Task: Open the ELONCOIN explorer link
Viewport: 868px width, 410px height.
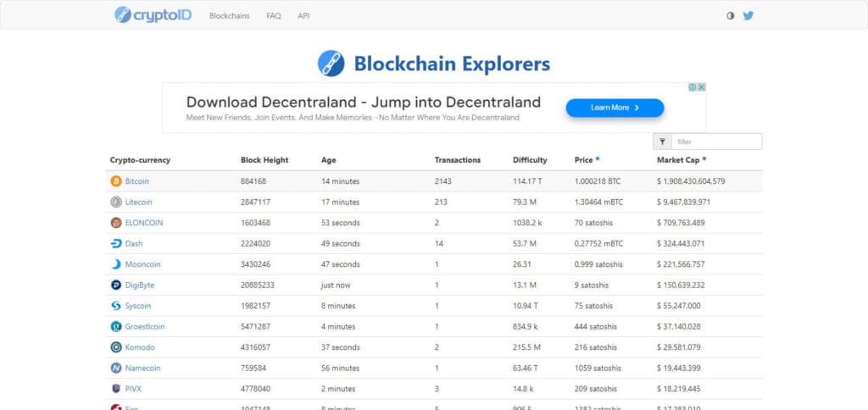Action: pyautogui.click(x=144, y=223)
